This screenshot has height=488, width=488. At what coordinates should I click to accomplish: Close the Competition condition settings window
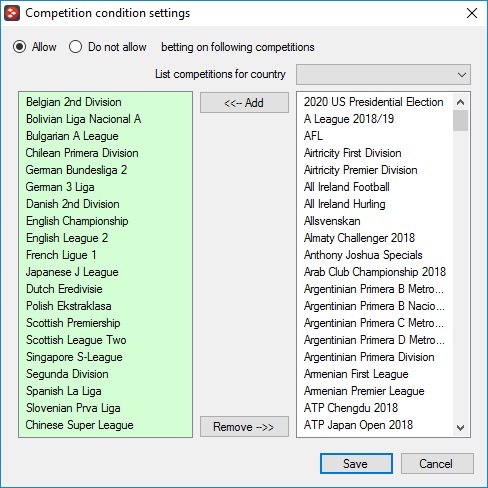[x=472, y=13]
